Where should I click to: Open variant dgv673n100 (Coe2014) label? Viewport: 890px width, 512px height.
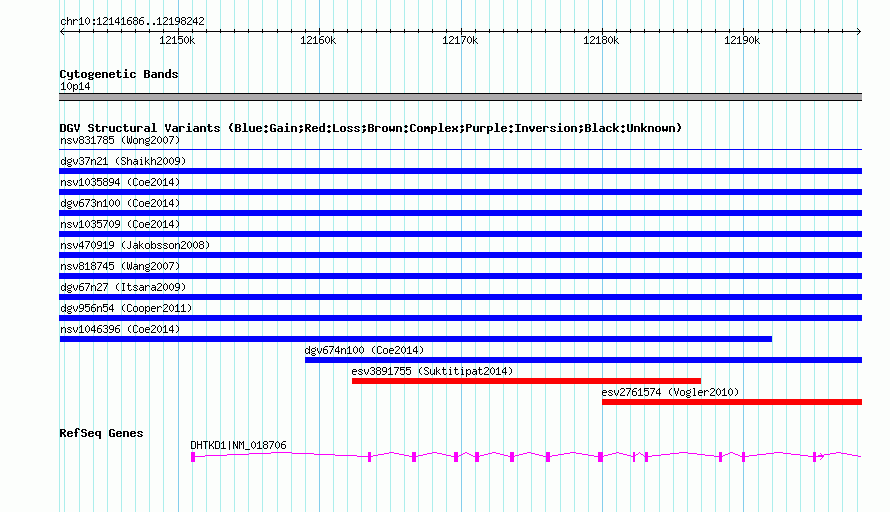click(x=120, y=203)
